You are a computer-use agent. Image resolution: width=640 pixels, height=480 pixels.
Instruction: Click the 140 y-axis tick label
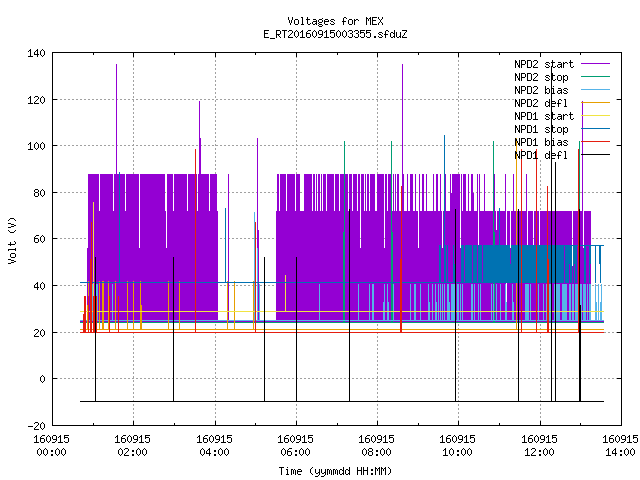36,53
